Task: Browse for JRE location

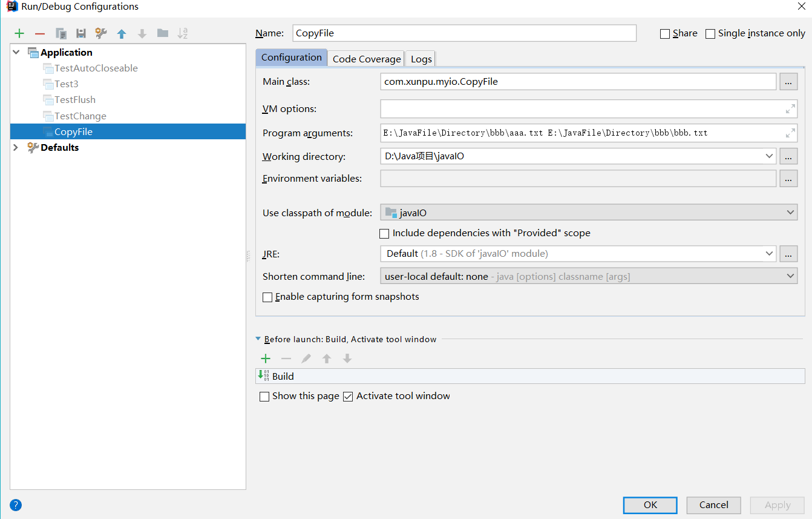Action: (788, 254)
